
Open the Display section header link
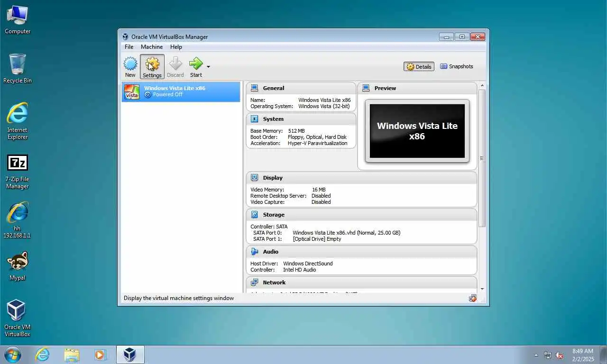(273, 178)
